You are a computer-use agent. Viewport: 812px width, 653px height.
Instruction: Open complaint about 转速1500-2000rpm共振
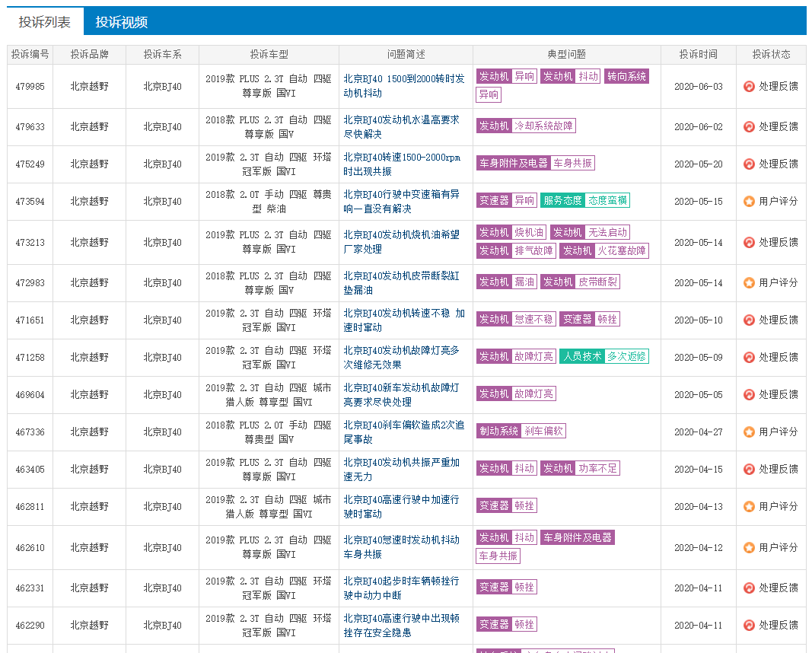pos(402,164)
